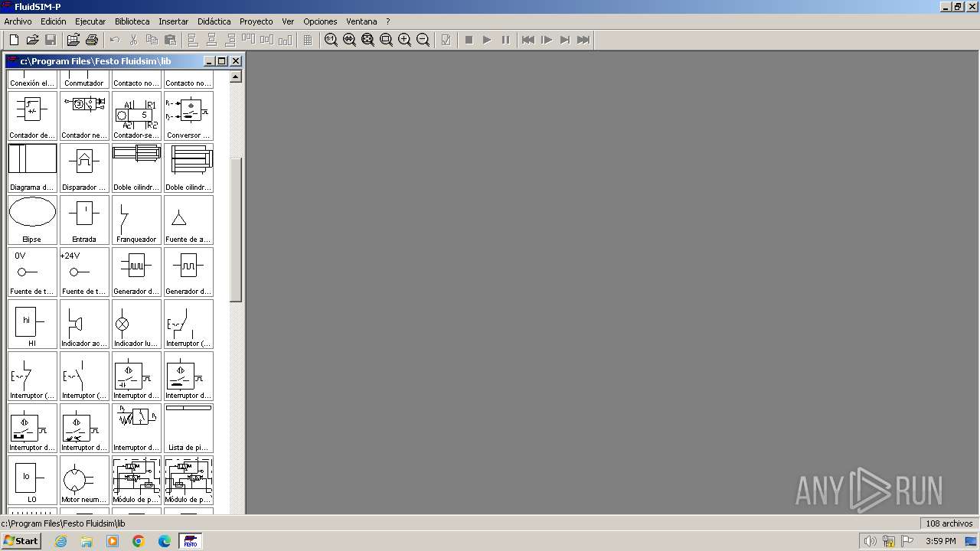This screenshot has width=980, height=551.
Task: Open File Explorer from taskbar
Action: click(x=87, y=541)
